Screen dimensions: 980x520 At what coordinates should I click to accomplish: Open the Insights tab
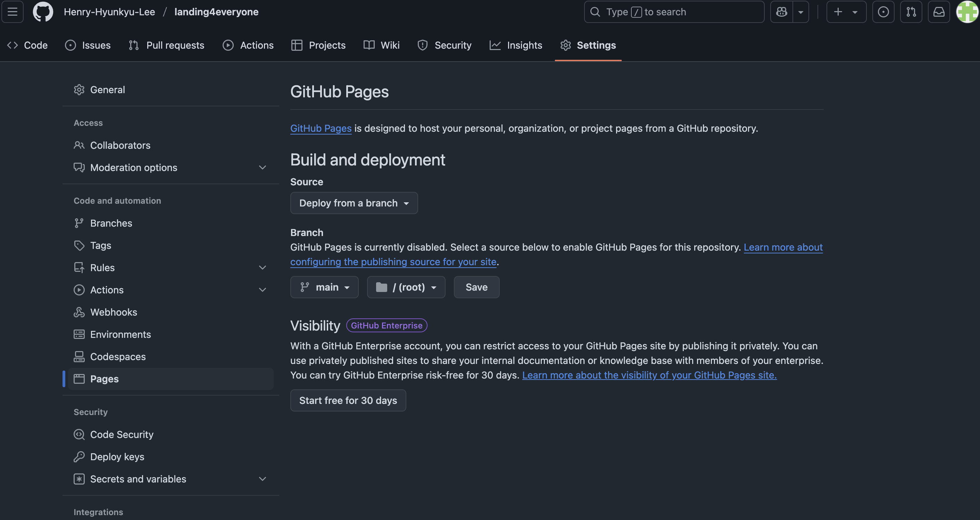tap(516, 45)
